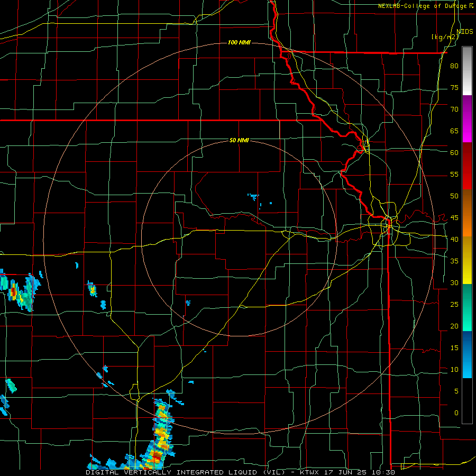This screenshot has width=476, height=476.
Task: Click the [kg/m2] units label
Action: click(x=445, y=37)
